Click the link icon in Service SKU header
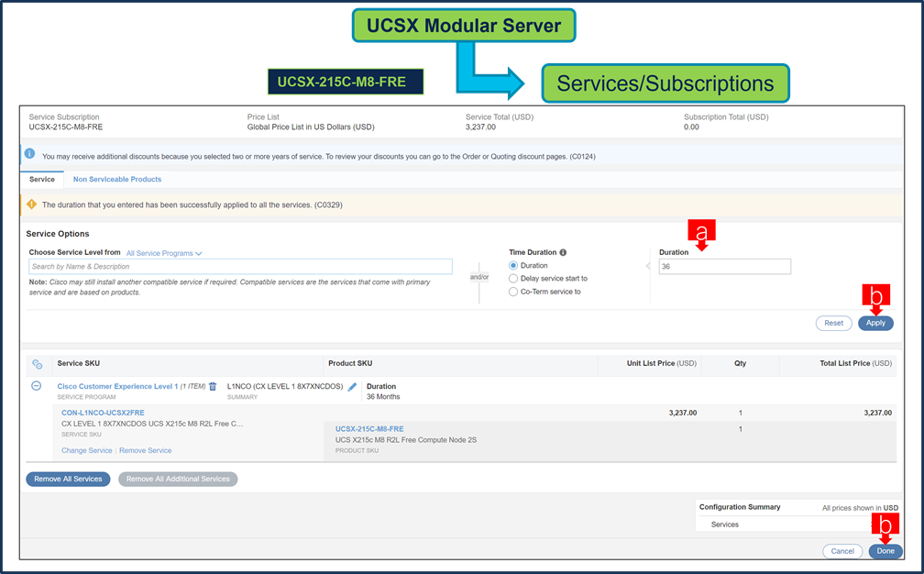The height and width of the screenshot is (574, 924). [x=37, y=364]
